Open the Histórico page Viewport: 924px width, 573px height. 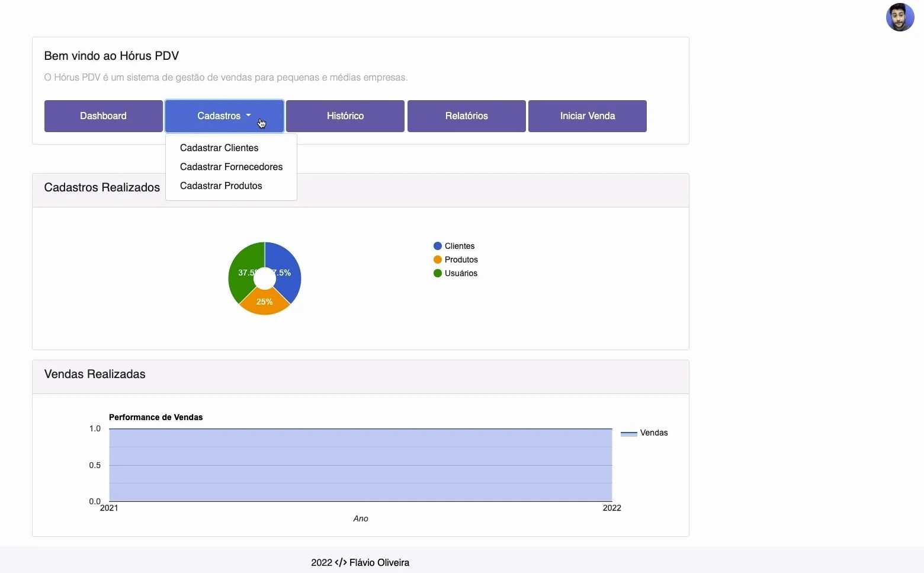pyautogui.click(x=345, y=116)
